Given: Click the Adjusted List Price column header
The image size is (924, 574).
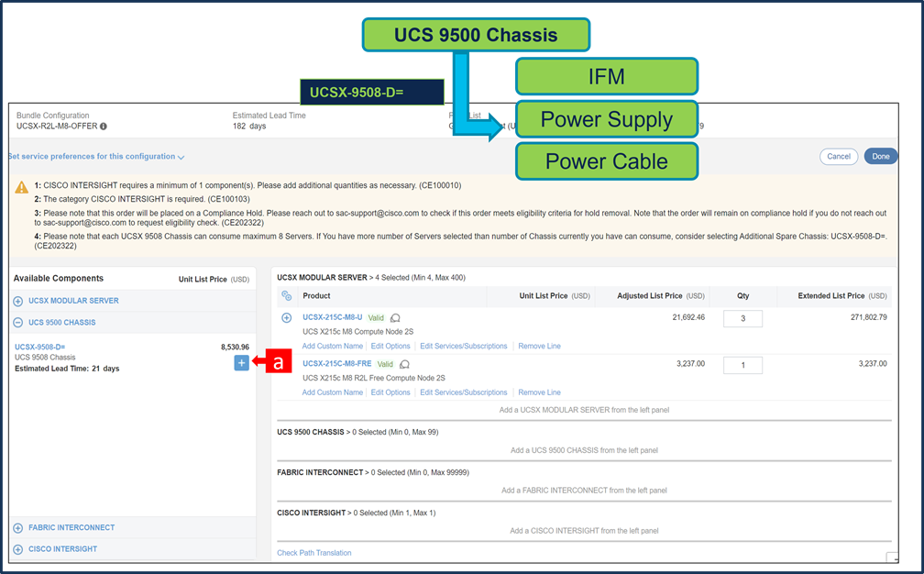Looking at the screenshot, I should pos(661,296).
